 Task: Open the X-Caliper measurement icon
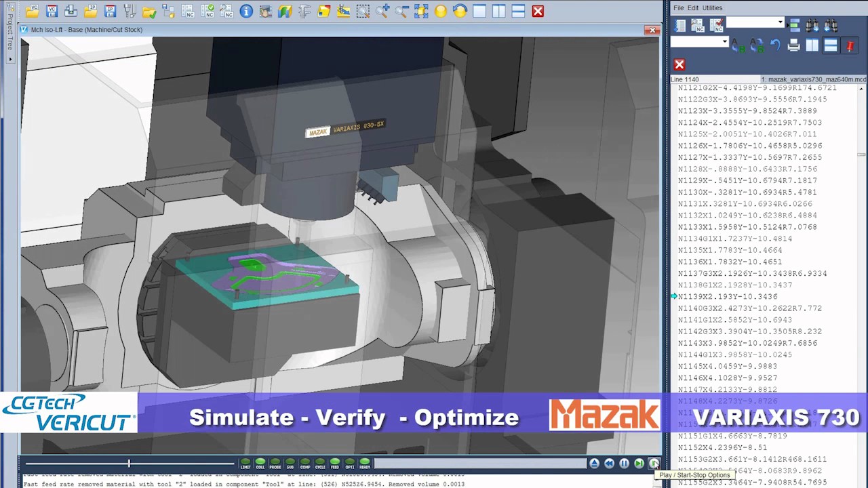point(304,11)
